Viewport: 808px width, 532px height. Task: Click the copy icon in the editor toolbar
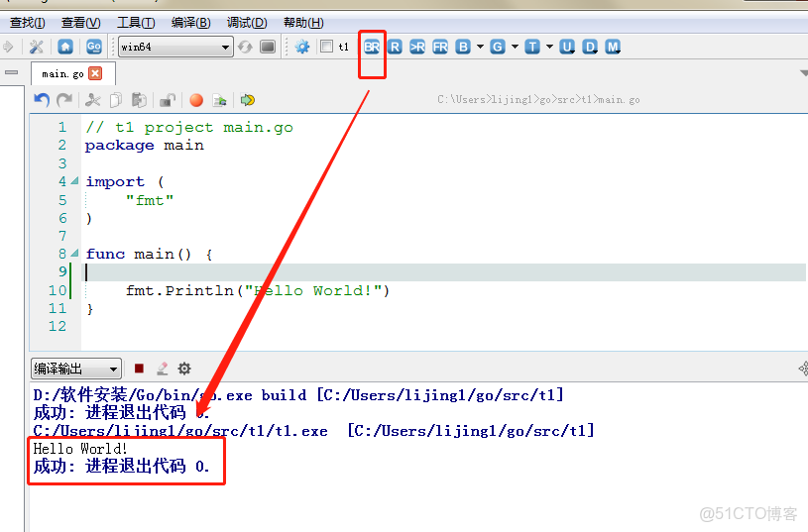116,100
